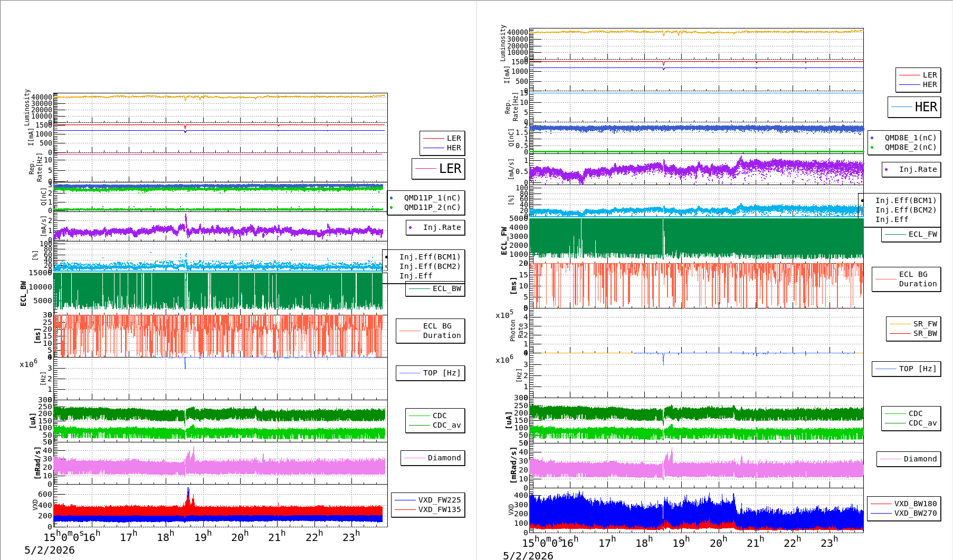Click Inj.Eff(BCM1) legend in the left plot
This screenshot has width=953, height=560.
click(x=424, y=257)
